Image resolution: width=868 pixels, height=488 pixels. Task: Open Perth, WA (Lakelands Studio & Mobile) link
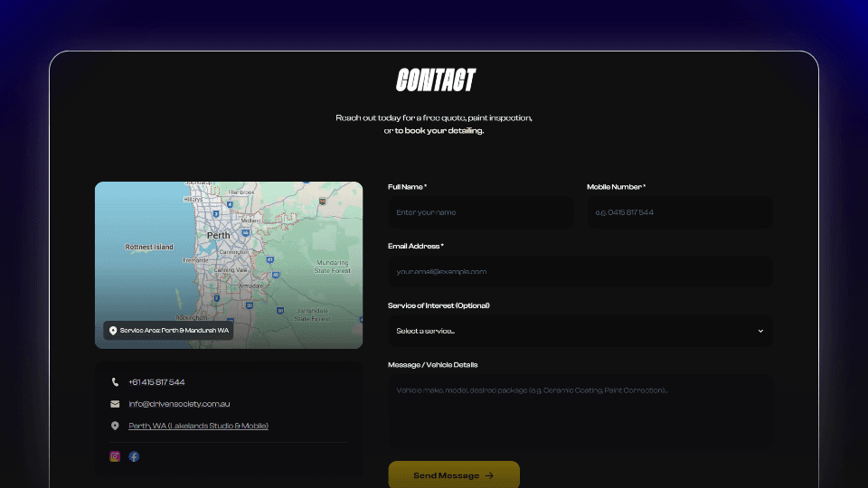[x=198, y=426]
